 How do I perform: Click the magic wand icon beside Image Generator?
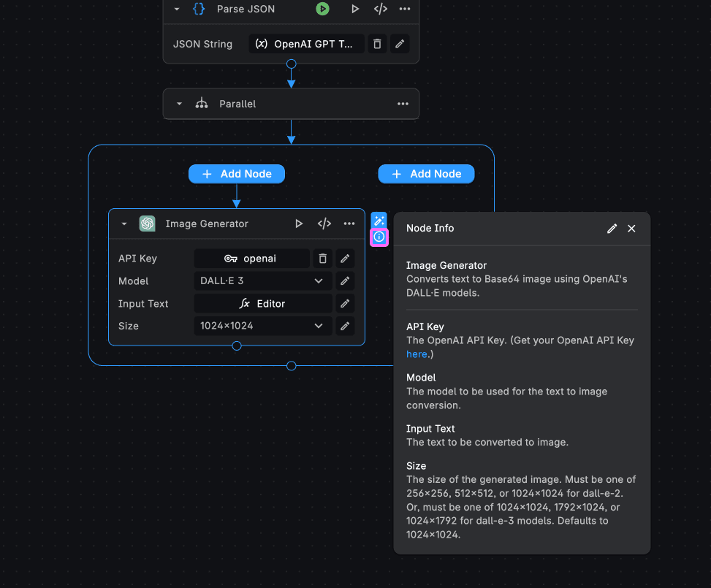tap(379, 221)
